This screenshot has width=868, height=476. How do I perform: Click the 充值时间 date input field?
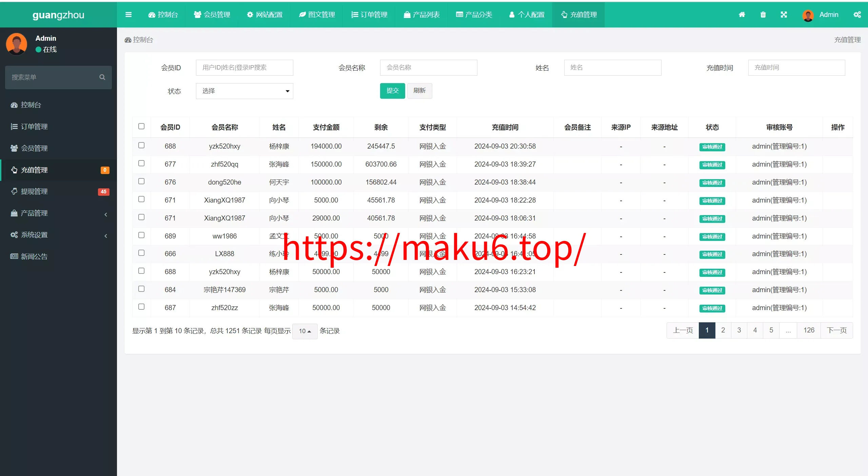[797, 68]
